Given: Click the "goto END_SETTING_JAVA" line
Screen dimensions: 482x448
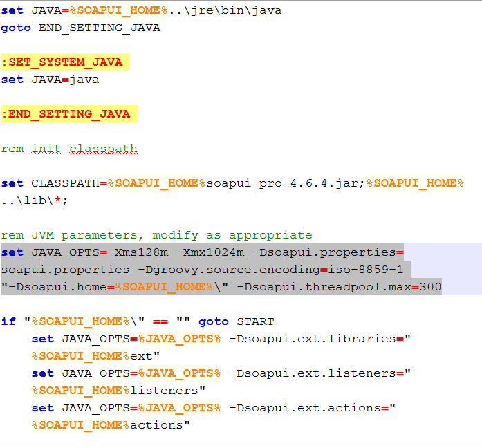Looking at the screenshot, I should (80, 28).
